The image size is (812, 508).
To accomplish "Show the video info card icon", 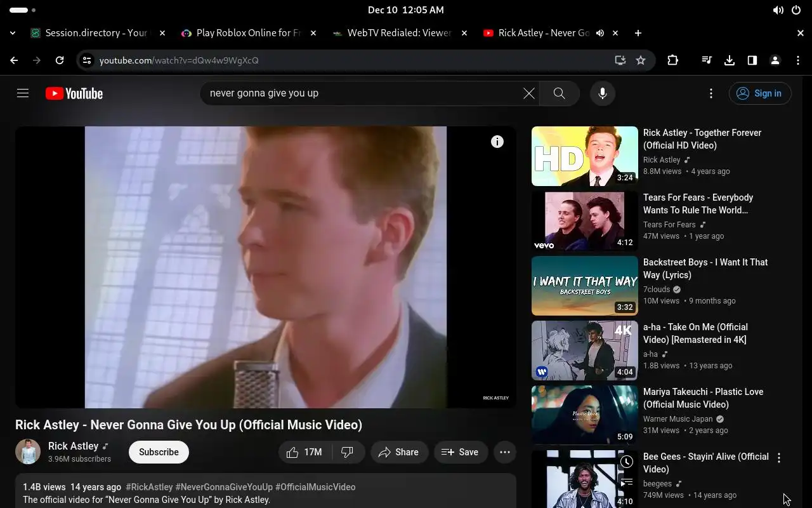I will coord(497,142).
